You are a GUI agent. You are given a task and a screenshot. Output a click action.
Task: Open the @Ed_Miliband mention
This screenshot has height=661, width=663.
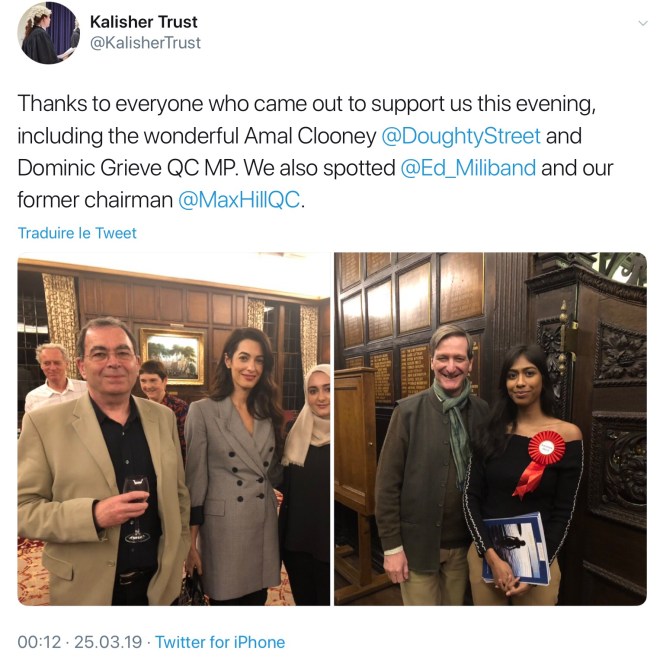point(468,168)
